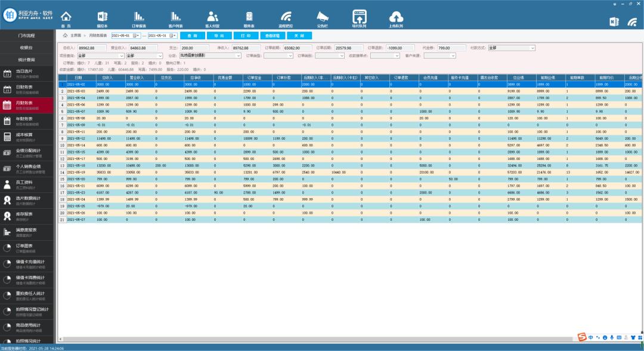Click 主界面 breadcrumb link

(76, 36)
